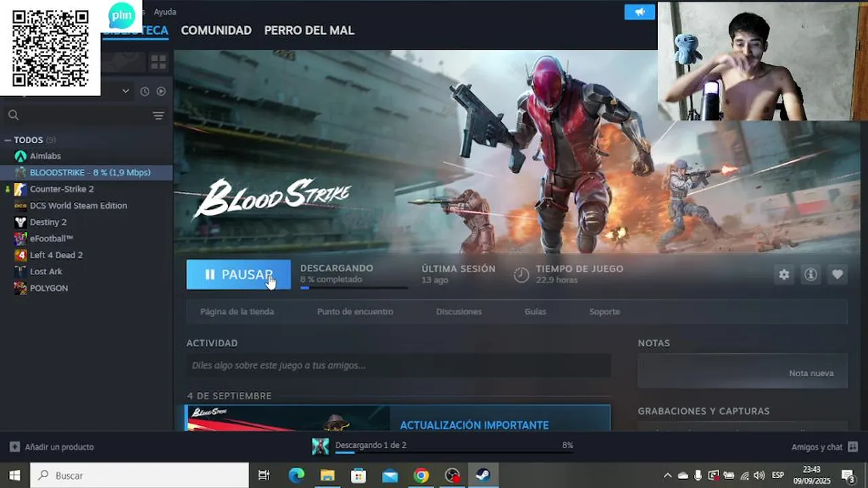Screen dimensions: 868x488
Task: Add BloodStrike to favorites via heart icon
Action: tap(837, 274)
